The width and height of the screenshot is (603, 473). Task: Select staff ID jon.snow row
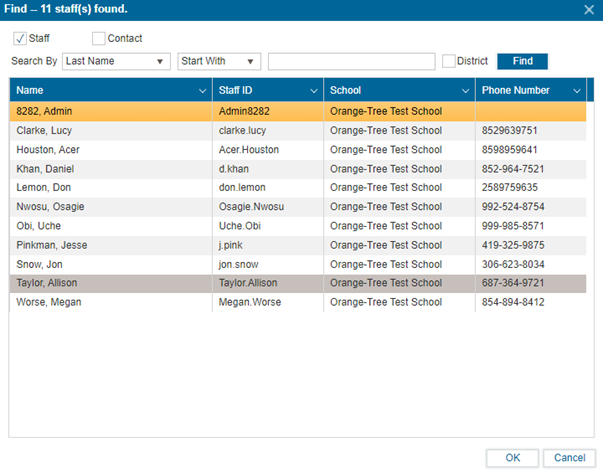pyautogui.click(x=268, y=264)
